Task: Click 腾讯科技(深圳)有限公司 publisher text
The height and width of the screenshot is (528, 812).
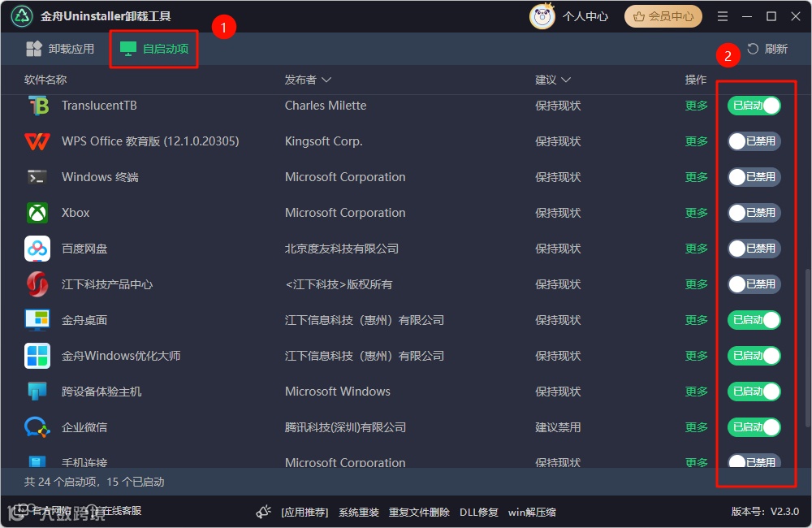Action: tap(345, 427)
